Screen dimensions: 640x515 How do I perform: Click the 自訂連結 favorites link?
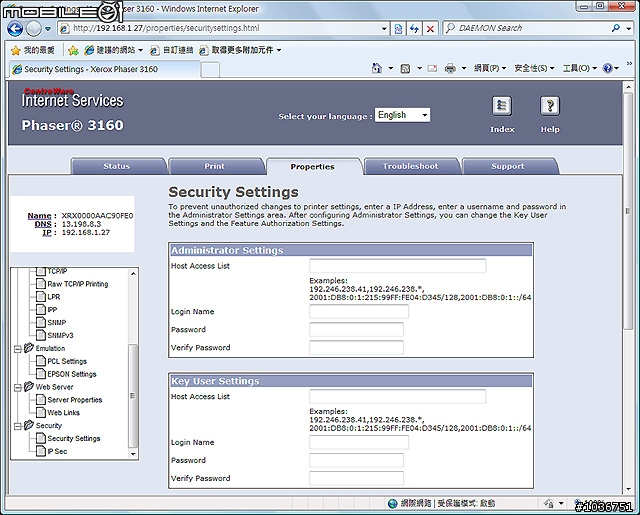172,50
